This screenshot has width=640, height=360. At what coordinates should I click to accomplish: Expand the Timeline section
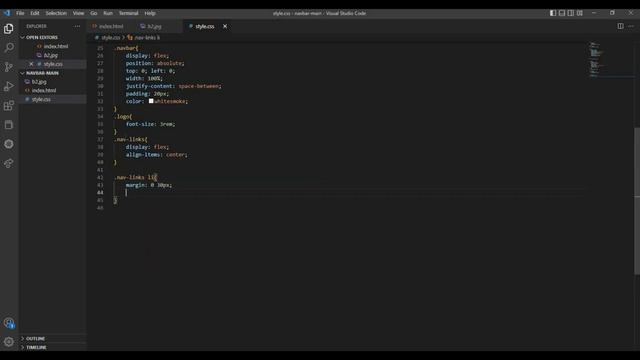click(36, 347)
